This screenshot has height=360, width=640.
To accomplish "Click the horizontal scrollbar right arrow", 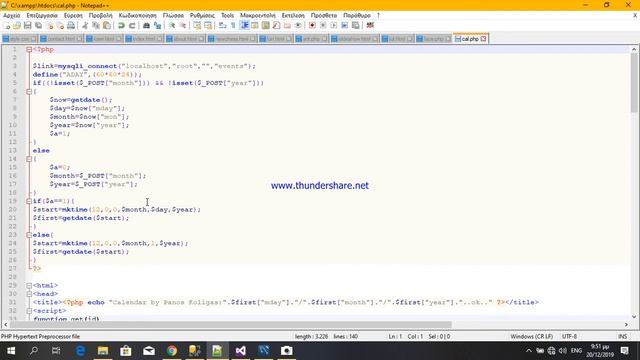I will pyautogui.click(x=626, y=324).
